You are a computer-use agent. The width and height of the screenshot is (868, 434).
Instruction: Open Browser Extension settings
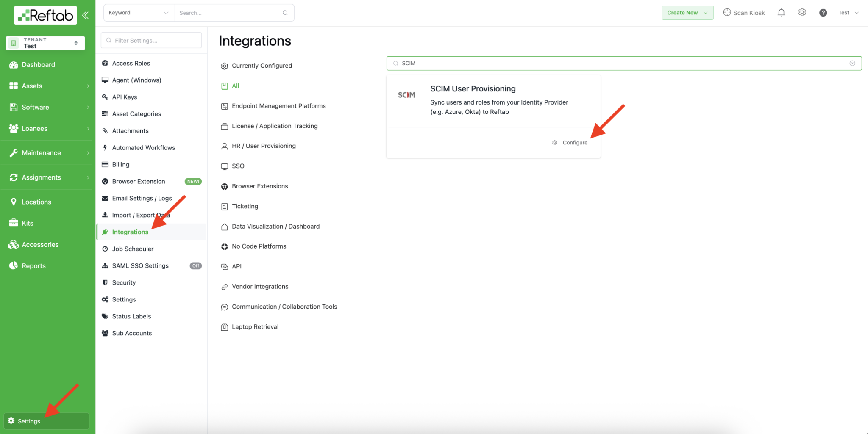click(x=152, y=181)
